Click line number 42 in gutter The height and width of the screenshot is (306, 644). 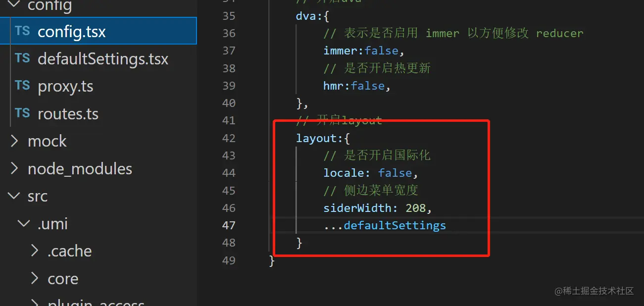229,138
